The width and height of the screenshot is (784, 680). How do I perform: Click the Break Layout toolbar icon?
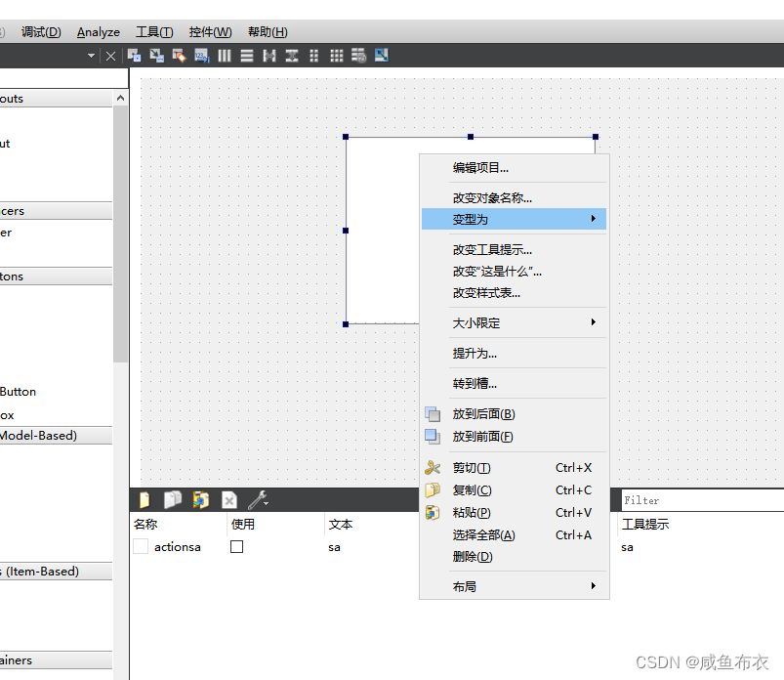coord(358,56)
